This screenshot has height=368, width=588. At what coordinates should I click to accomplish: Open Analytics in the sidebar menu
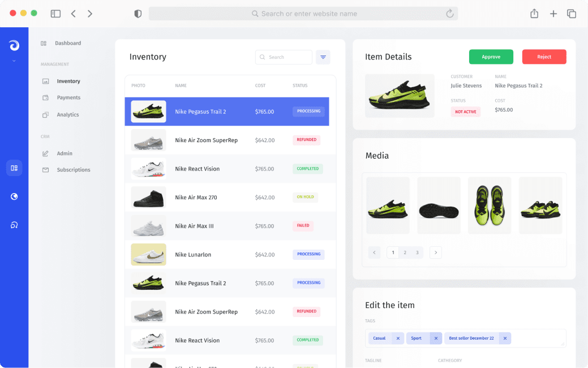67,115
